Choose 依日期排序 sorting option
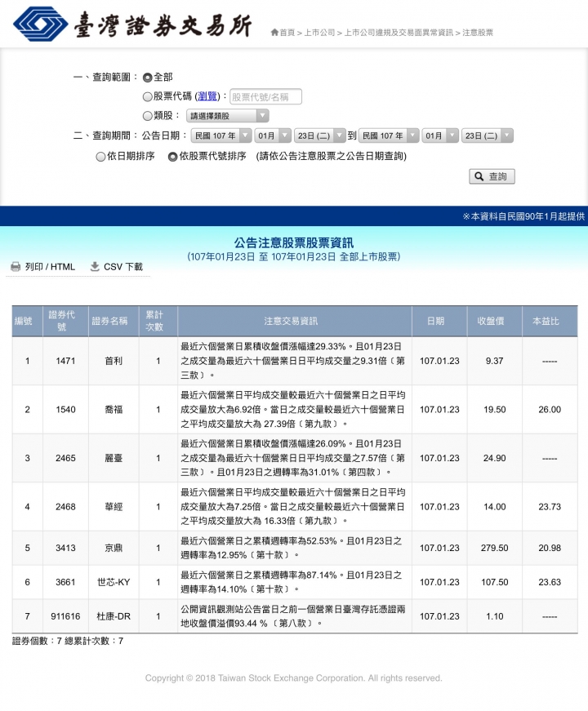The width and height of the screenshot is (588, 711). coord(100,157)
